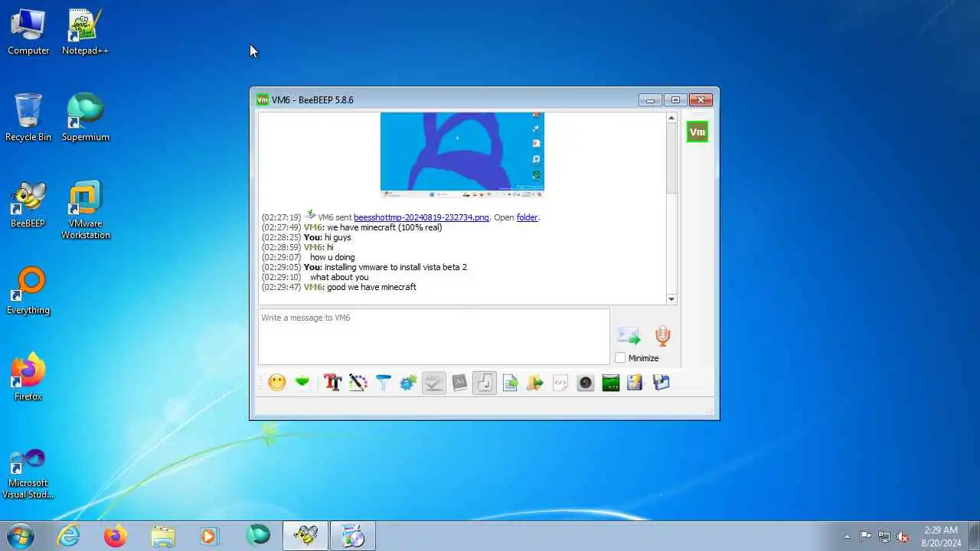Click the muted volume tray icon
The height and width of the screenshot is (551, 980).
click(x=903, y=536)
